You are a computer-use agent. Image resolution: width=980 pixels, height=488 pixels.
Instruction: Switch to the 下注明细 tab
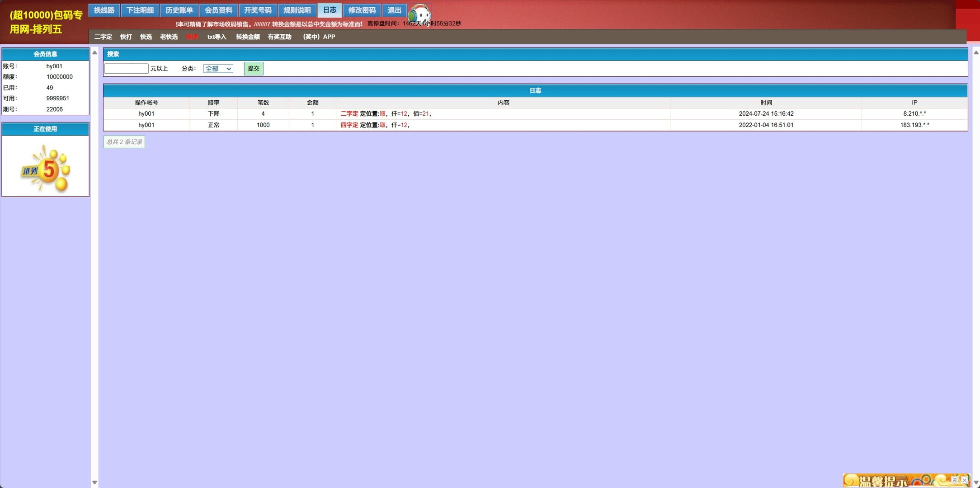click(x=140, y=10)
